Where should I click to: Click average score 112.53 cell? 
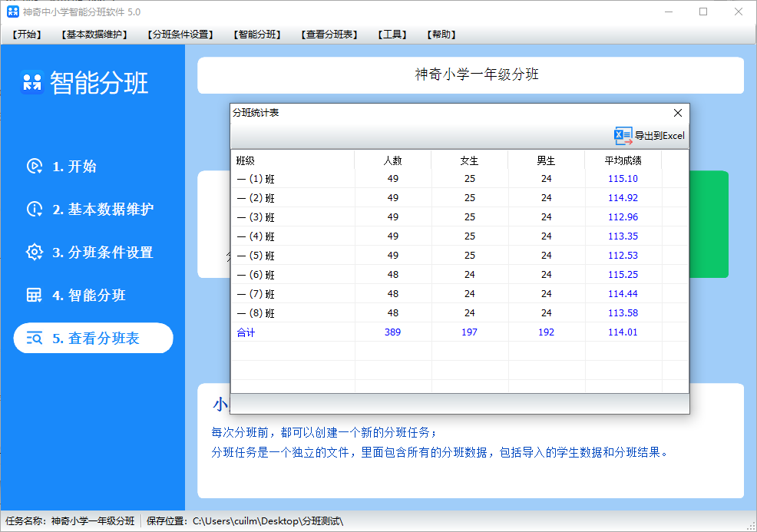click(x=623, y=256)
